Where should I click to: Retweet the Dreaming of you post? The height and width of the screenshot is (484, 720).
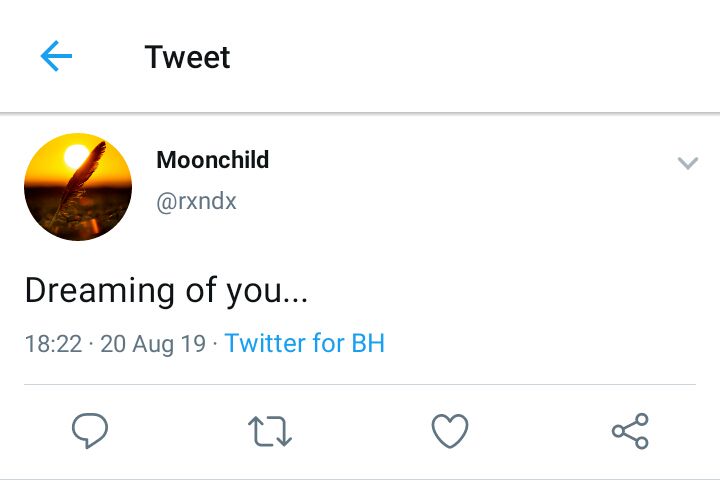pyautogui.click(x=270, y=431)
